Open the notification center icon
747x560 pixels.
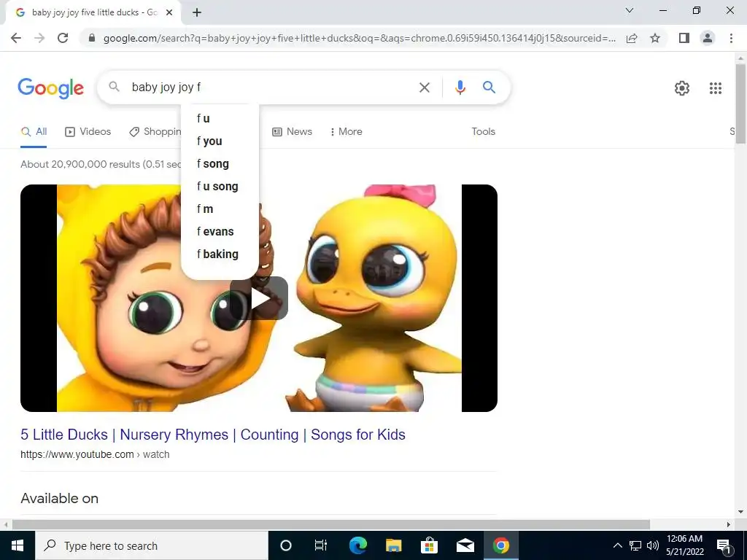pyautogui.click(x=724, y=546)
